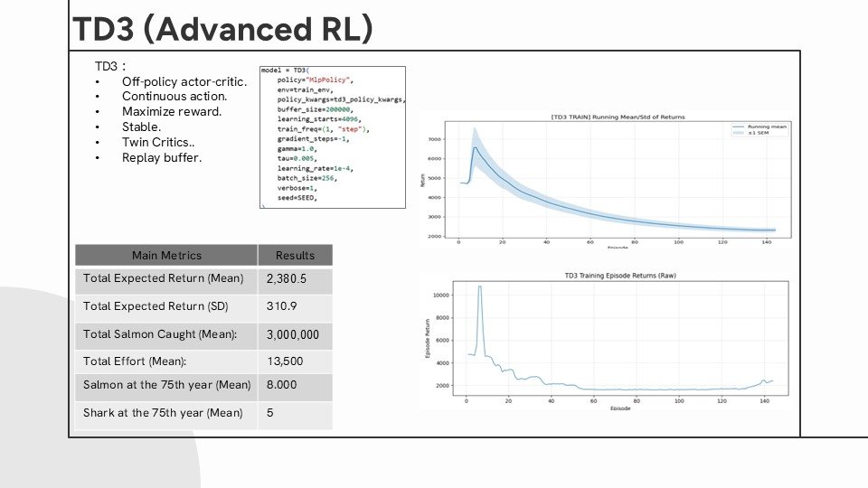Screen dimensions: 868x488
Task: Click the 'Twin Critics..' bullet
Action: click(158, 142)
